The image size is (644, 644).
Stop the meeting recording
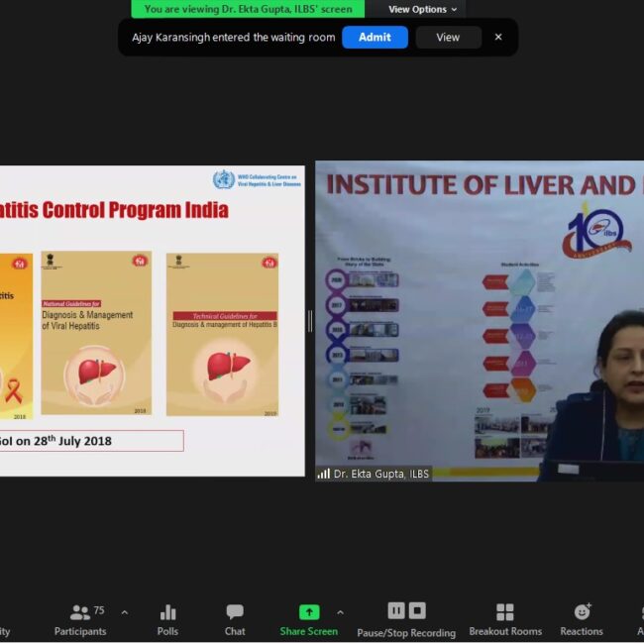[417, 610]
